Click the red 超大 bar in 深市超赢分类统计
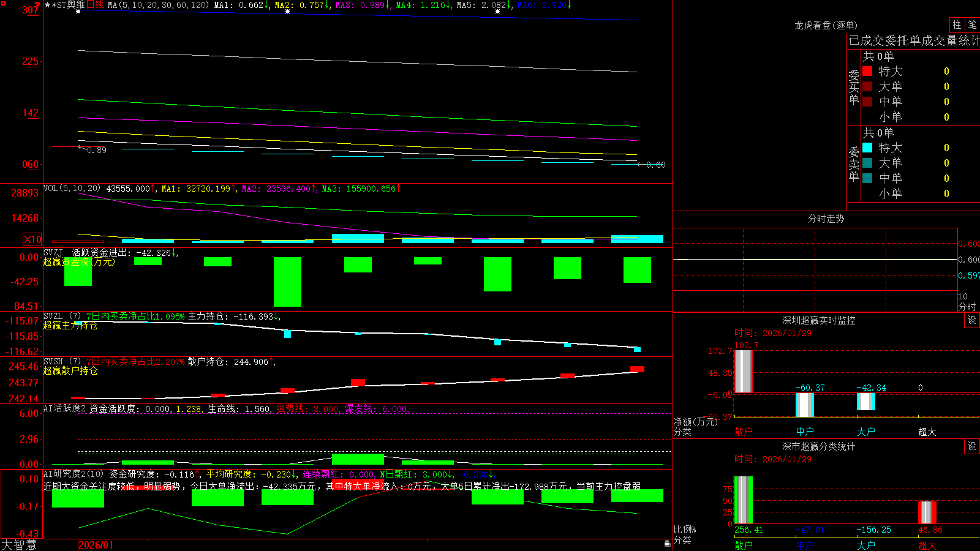 [x=927, y=512]
